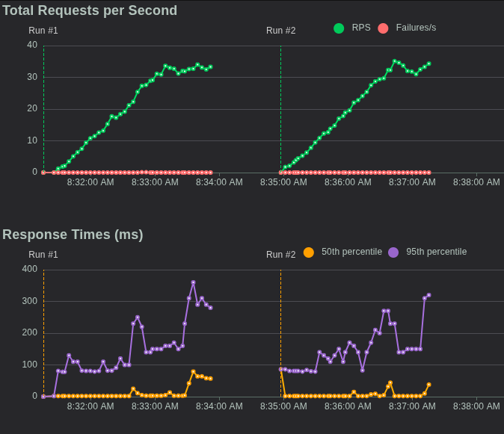Image resolution: width=504 pixels, height=434 pixels.
Task: Toggle the RPS series via its legend label
Action: [x=361, y=28]
